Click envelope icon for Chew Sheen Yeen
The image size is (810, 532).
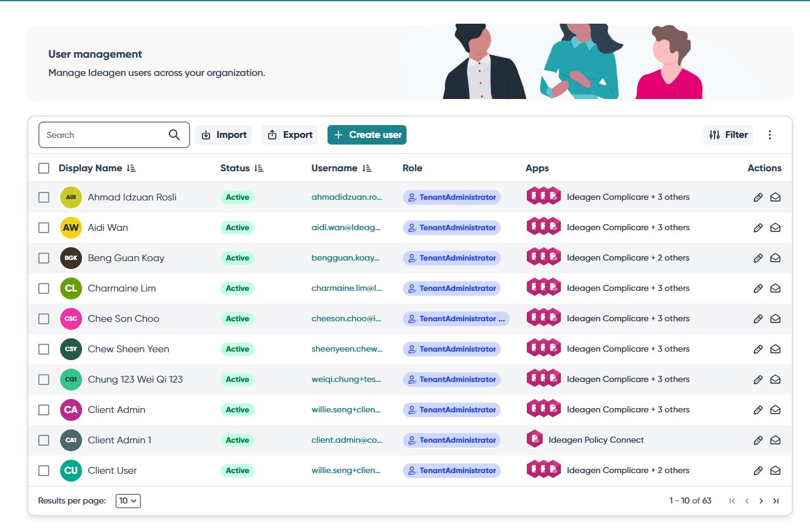(x=775, y=349)
